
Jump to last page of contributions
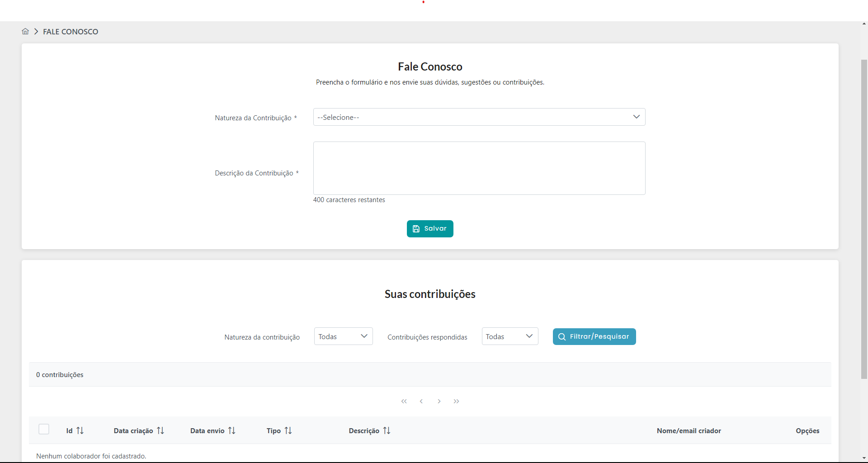point(457,401)
